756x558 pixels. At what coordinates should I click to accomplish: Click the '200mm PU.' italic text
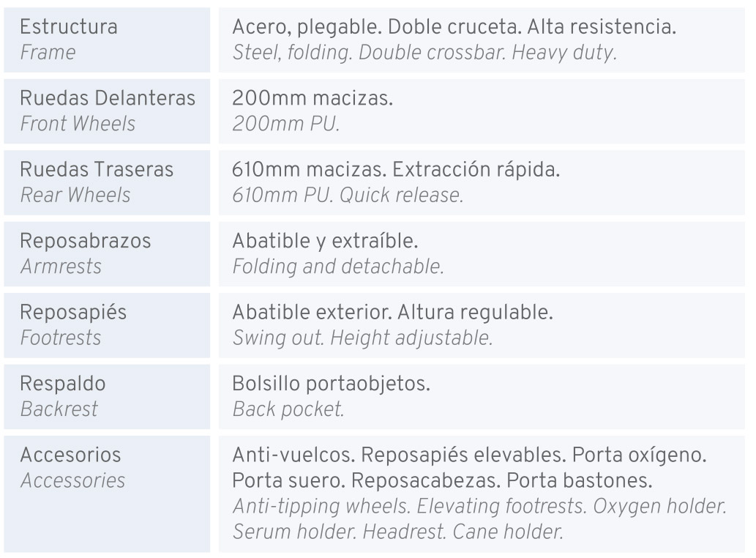(286, 124)
